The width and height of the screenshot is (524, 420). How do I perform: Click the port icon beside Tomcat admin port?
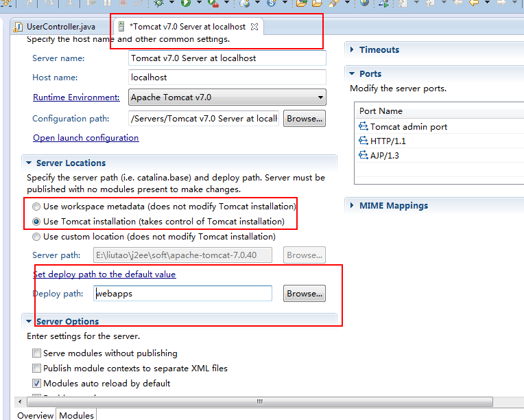click(364, 126)
